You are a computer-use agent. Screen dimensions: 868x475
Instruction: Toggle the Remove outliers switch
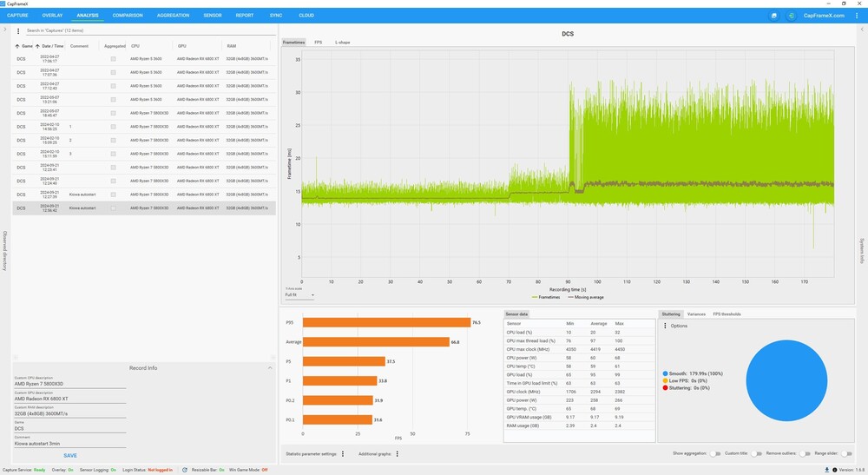(805, 453)
